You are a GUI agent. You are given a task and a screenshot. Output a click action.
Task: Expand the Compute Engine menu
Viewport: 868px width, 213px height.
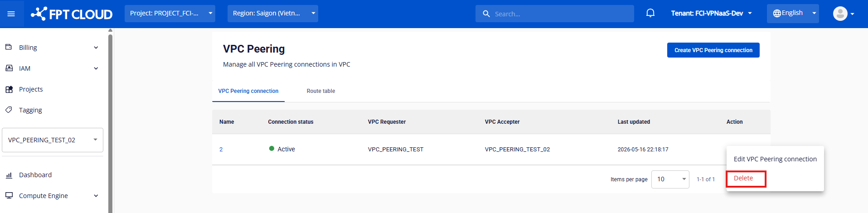pos(52,196)
